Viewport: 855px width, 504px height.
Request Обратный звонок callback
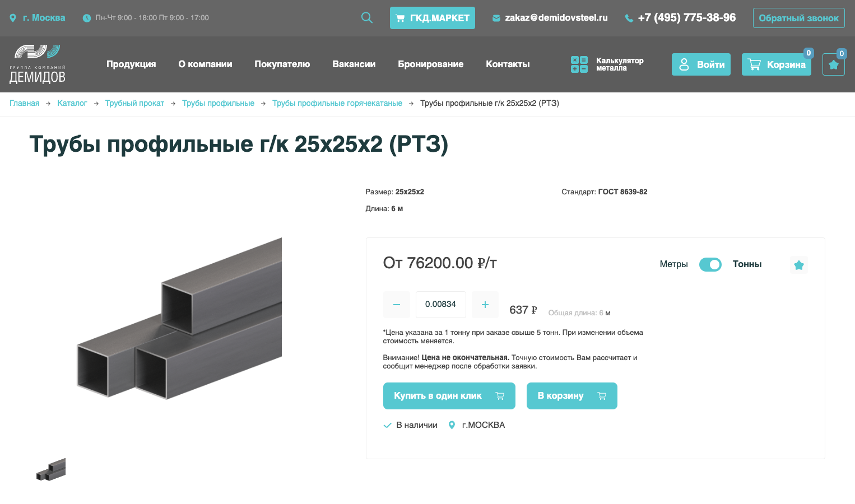click(x=798, y=18)
